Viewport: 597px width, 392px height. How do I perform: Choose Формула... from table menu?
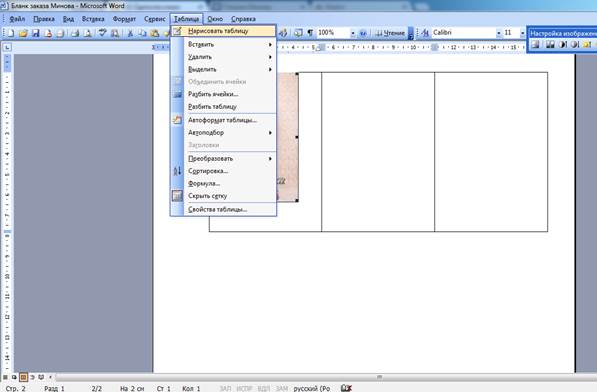click(x=223, y=184)
